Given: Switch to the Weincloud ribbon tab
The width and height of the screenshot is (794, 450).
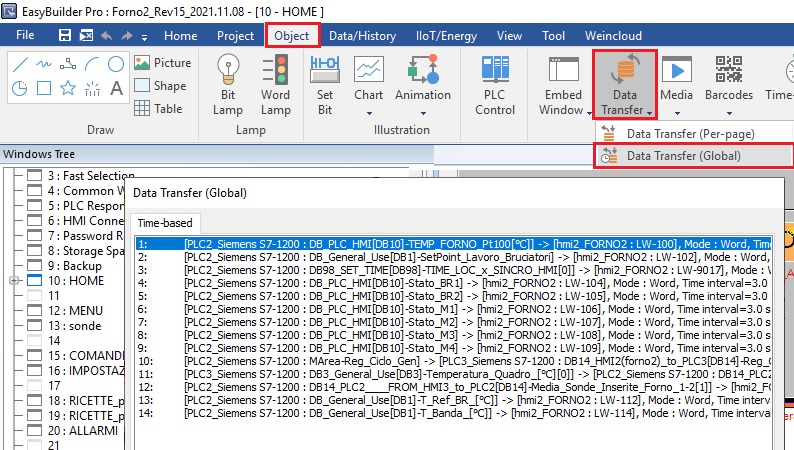Looking at the screenshot, I should click(613, 36).
